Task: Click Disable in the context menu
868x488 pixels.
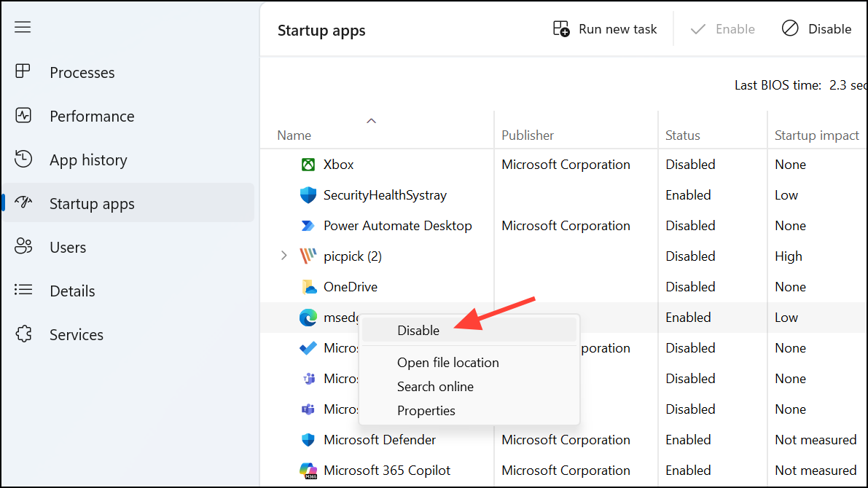Action: (x=418, y=330)
